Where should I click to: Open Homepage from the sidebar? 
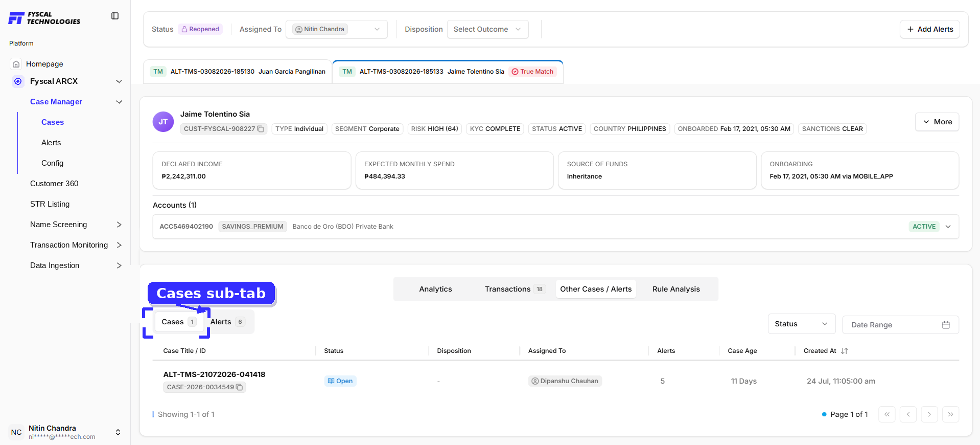pyautogui.click(x=44, y=64)
